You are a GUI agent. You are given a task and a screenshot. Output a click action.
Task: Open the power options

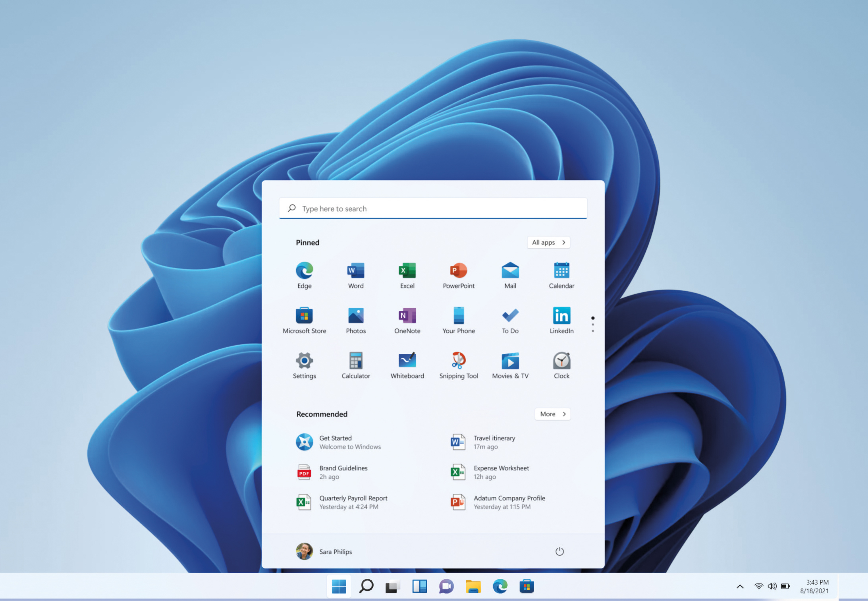point(559,551)
